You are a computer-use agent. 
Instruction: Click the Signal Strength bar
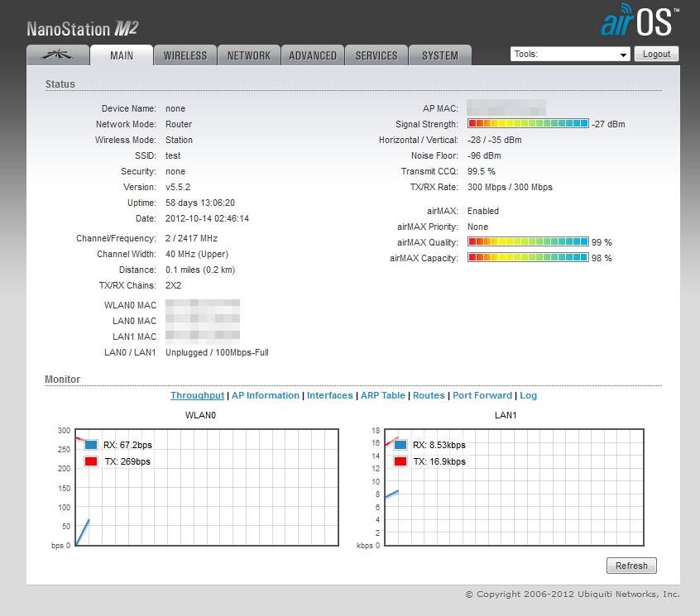pyautogui.click(x=528, y=123)
